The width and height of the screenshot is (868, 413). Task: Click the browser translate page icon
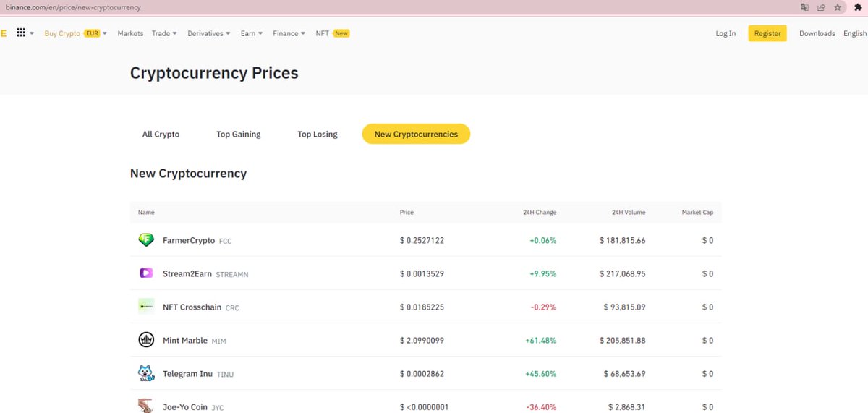click(x=804, y=7)
